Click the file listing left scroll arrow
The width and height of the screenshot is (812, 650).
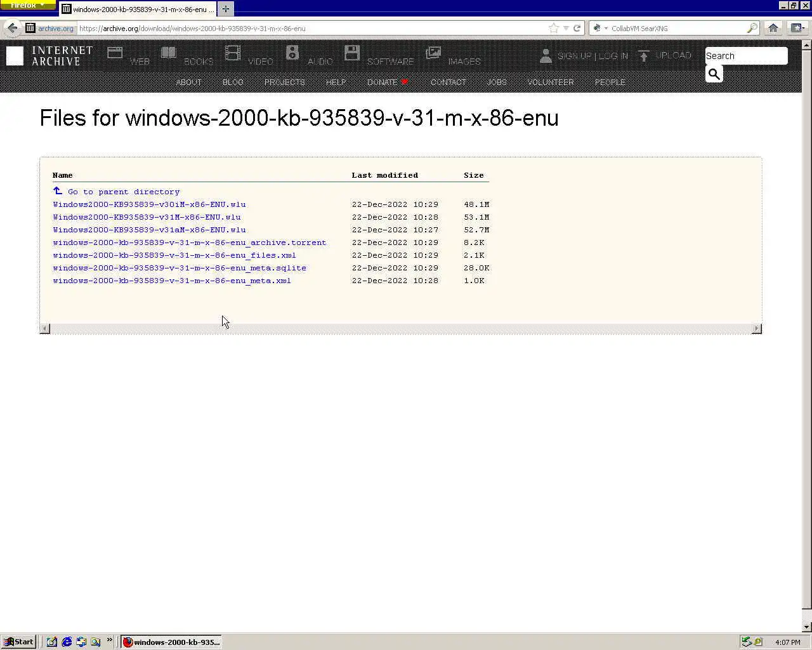point(44,328)
